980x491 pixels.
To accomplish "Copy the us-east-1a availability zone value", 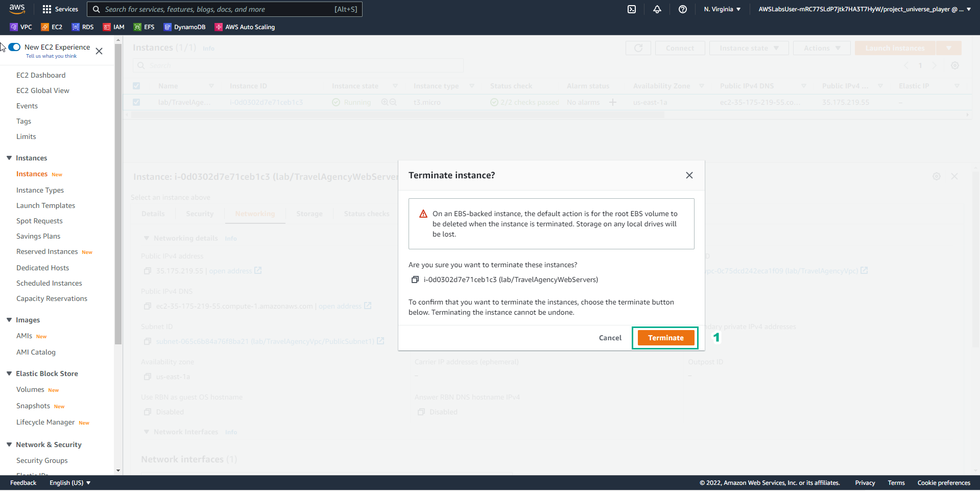I will [148, 377].
